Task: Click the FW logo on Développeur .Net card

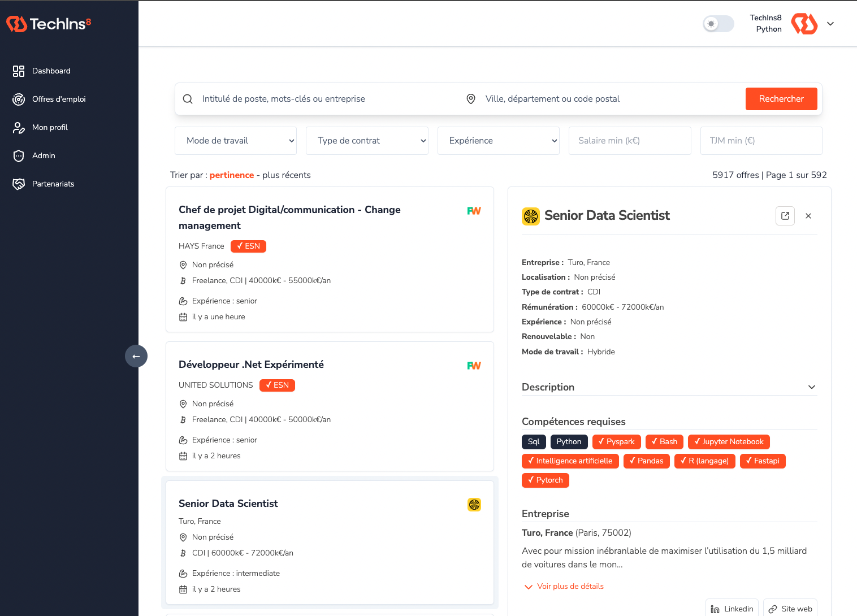Action: (x=474, y=366)
